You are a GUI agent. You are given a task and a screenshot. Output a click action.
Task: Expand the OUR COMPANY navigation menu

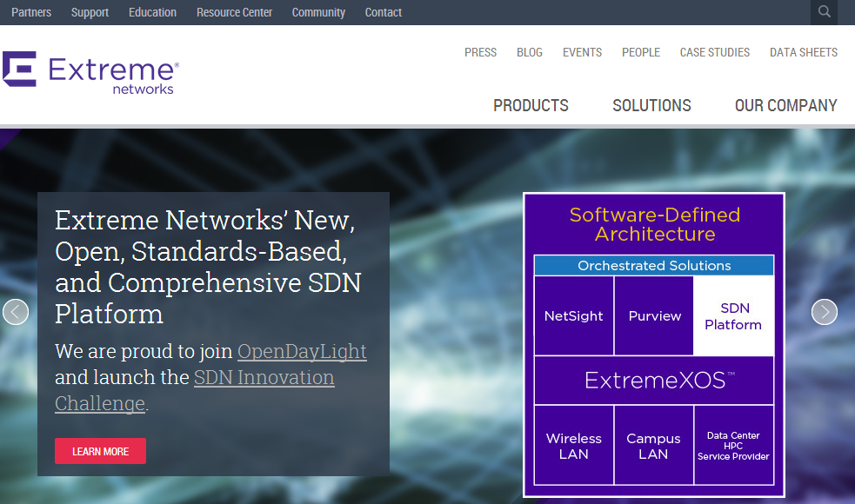785,105
